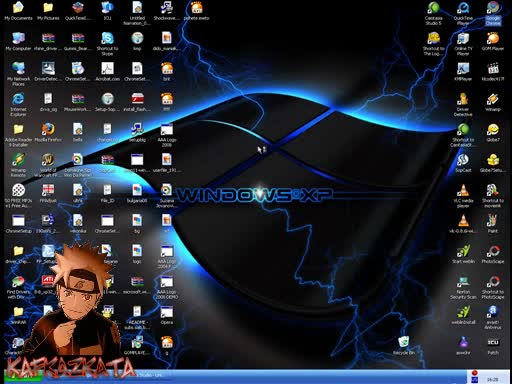Open the bulgaria08 image file
Image resolution: width=512 pixels, height=384 pixels.
[x=137, y=193]
